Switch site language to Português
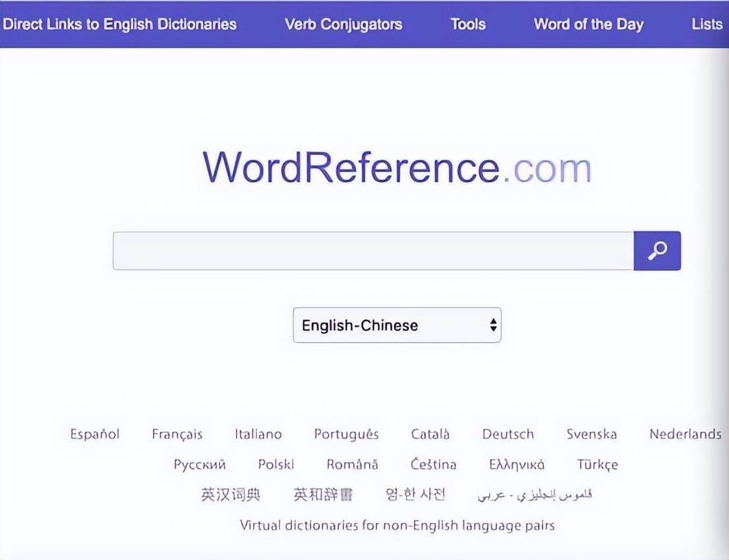The width and height of the screenshot is (729, 560). coord(346,434)
